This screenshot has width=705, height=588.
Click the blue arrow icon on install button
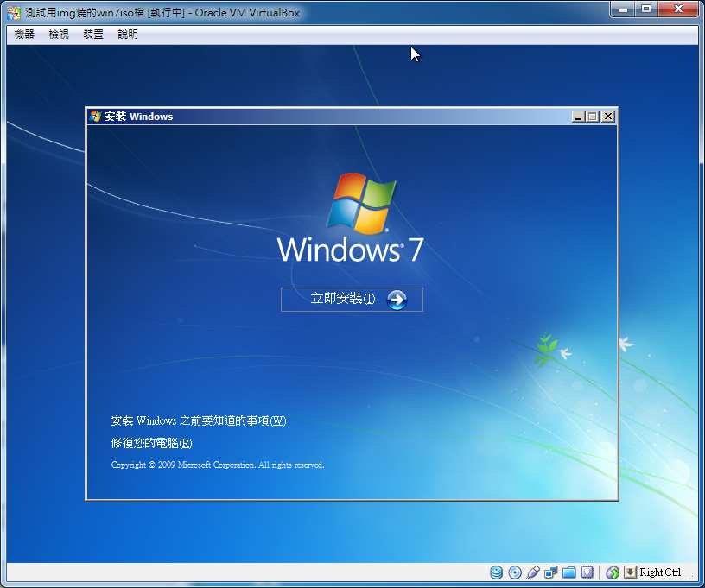click(397, 300)
